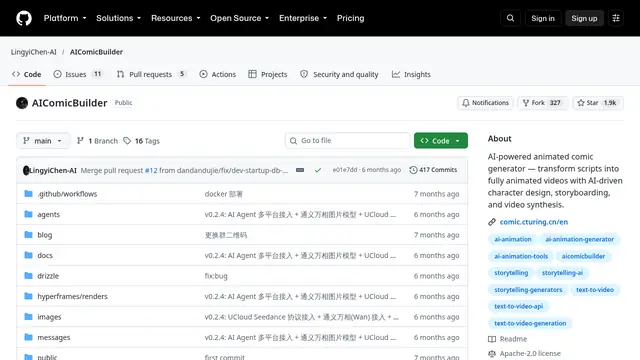The height and width of the screenshot is (360, 640).
Task: Click the folder icon beside docs
Action: coord(28,255)
